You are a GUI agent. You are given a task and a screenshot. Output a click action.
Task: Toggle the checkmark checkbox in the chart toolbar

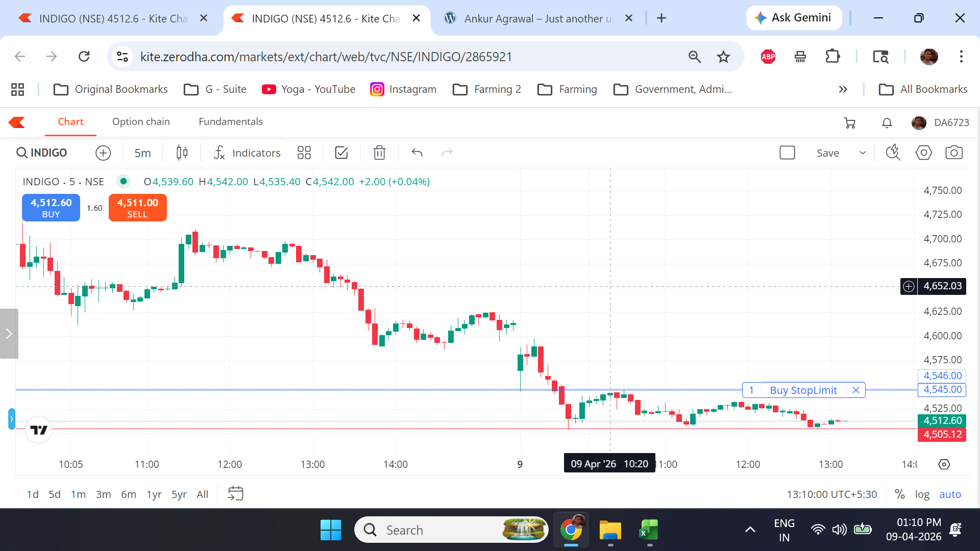click(341, 153)
